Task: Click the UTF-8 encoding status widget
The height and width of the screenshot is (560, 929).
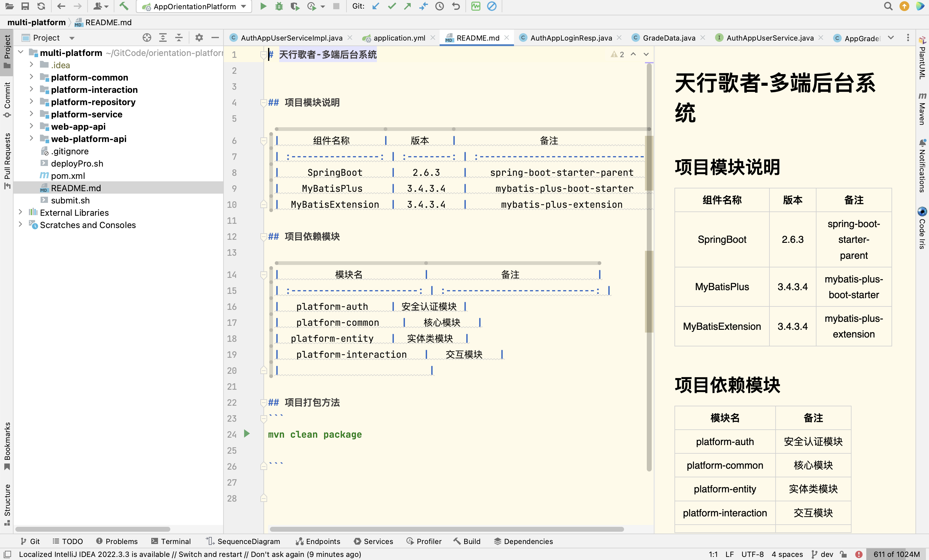Action: [752, 554]
